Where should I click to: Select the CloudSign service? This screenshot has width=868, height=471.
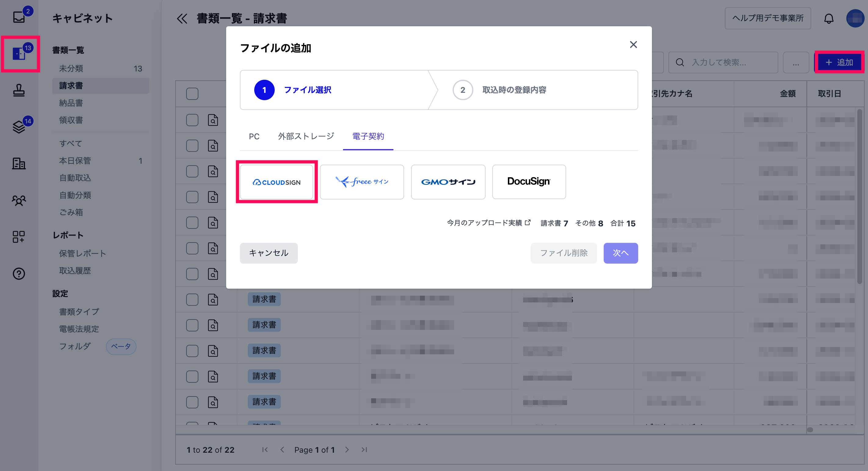point(276,182)
